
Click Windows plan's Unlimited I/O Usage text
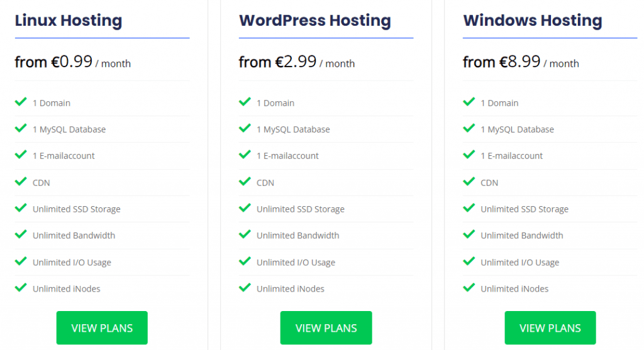pos(520,263)
